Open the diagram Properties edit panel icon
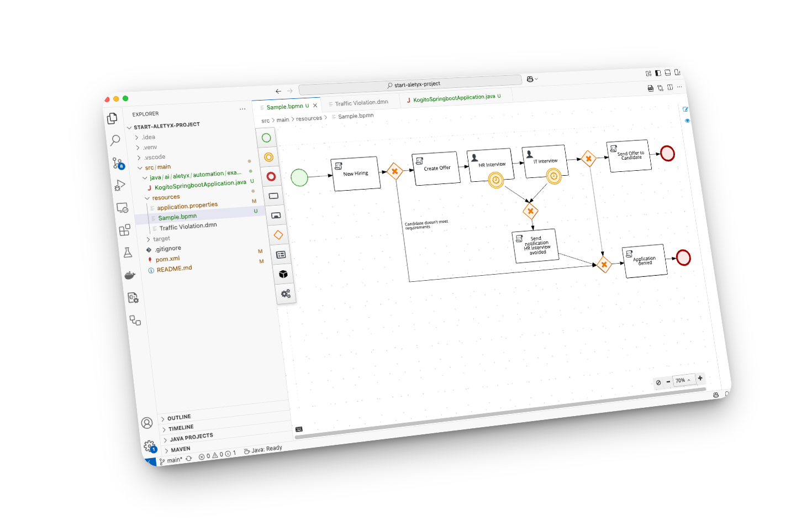The width and height of the screenshot is (812, 520). [686, 109]
